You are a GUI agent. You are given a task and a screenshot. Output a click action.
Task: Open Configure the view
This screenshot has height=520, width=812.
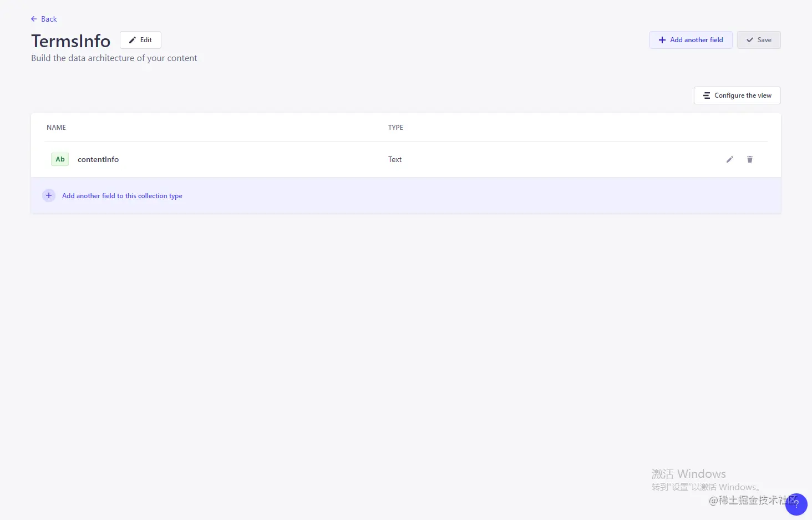[x=737, y=95]
